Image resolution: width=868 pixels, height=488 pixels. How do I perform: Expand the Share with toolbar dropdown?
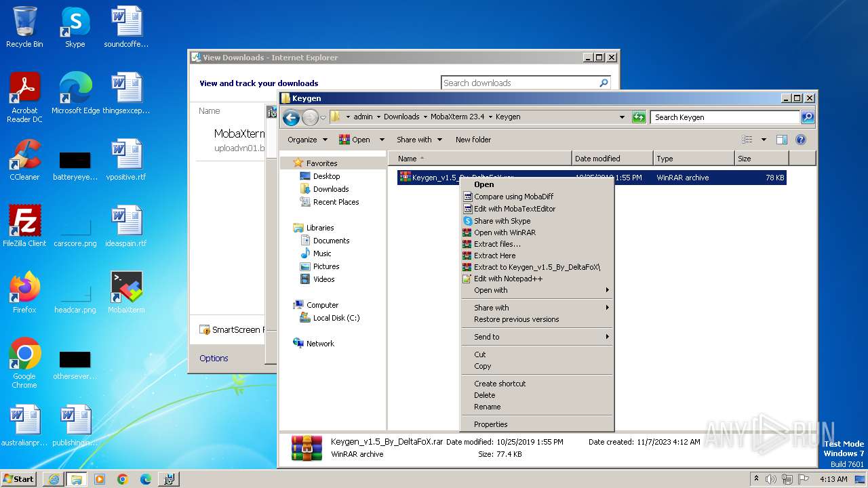point(419,140)
